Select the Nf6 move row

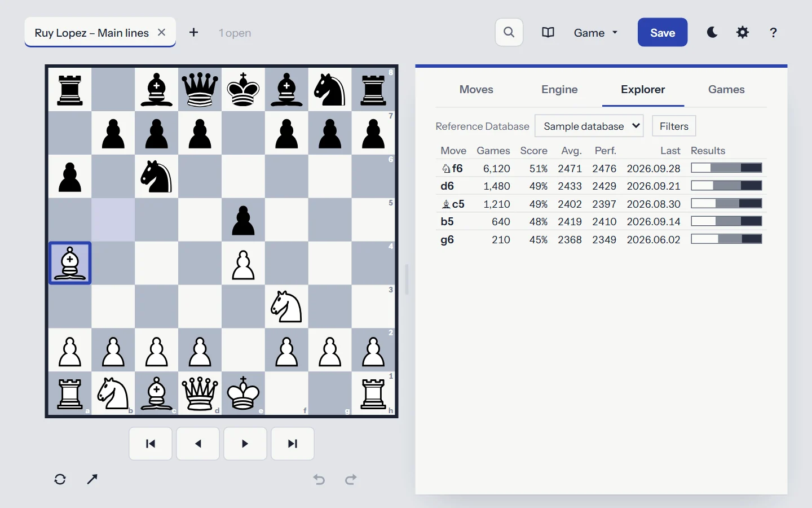(601, 168)
